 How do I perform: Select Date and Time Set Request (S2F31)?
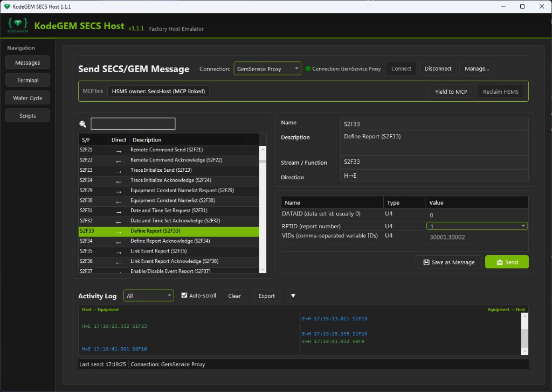click(x=169, y=211)
